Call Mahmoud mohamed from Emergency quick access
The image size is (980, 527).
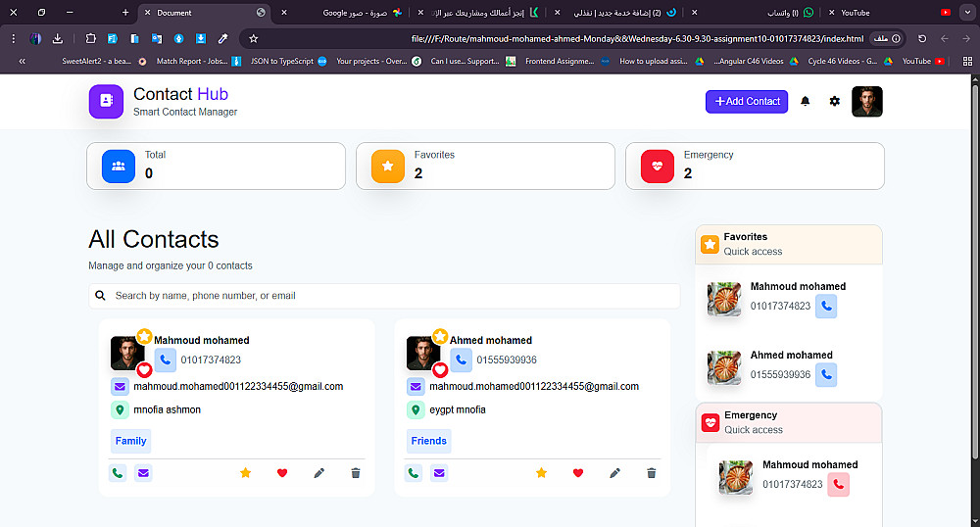[838, 485]
